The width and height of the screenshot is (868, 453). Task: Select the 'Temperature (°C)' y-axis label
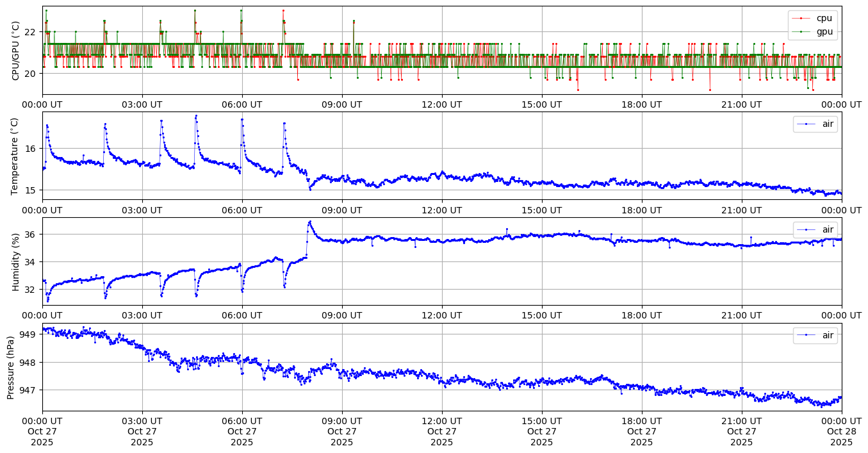click(15, 156)
